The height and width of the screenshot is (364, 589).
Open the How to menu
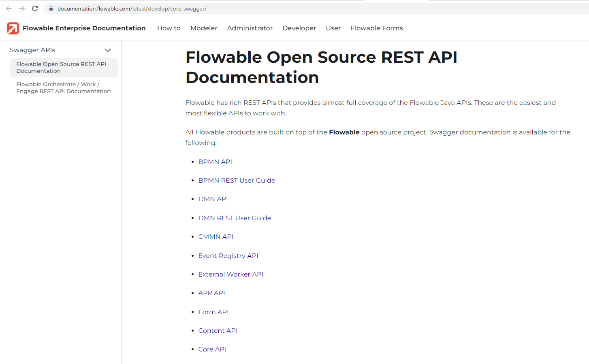pyautogui.click(x=169, y=28)
